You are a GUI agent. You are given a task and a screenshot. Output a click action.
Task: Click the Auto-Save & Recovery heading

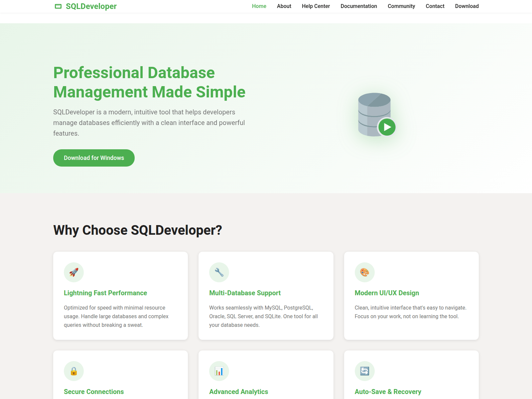click(388, 392)
